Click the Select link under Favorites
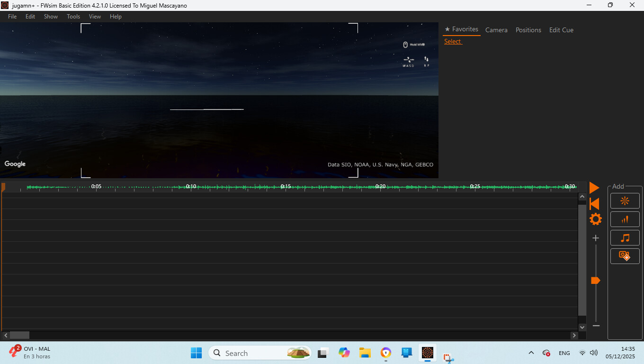 point(452,42)
